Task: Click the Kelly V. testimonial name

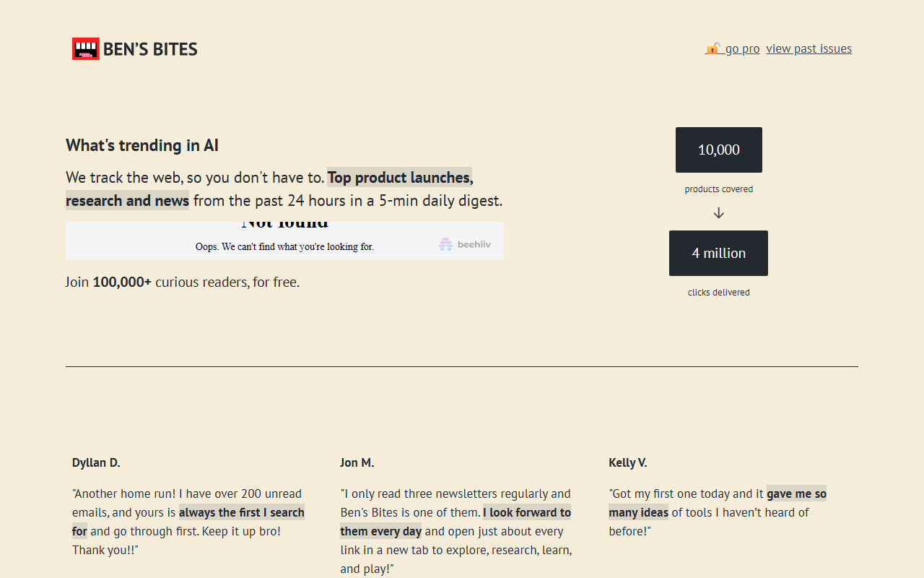Action: [628, 462]
